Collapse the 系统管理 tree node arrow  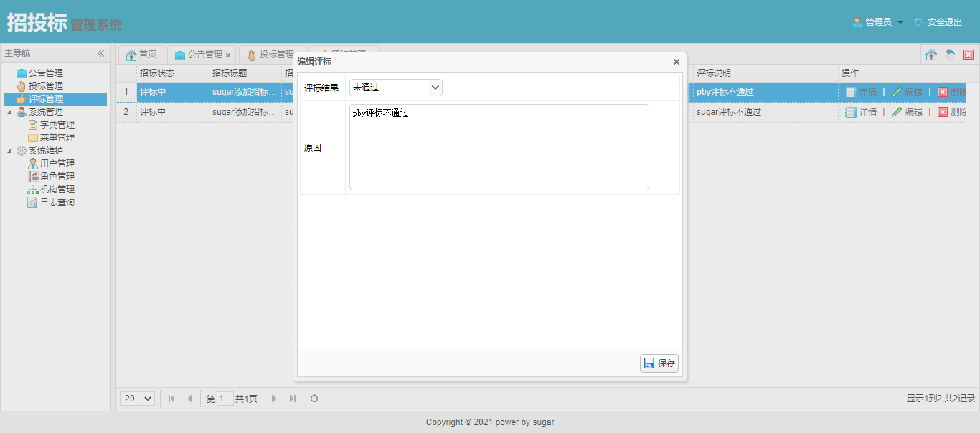(9, 112)
